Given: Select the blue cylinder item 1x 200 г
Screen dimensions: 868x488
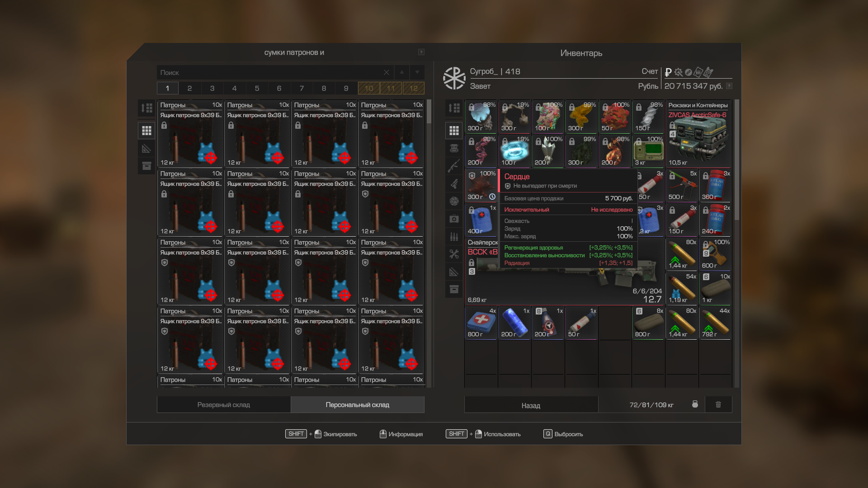Looking at the screenshot, I should (x=514, y=323).
